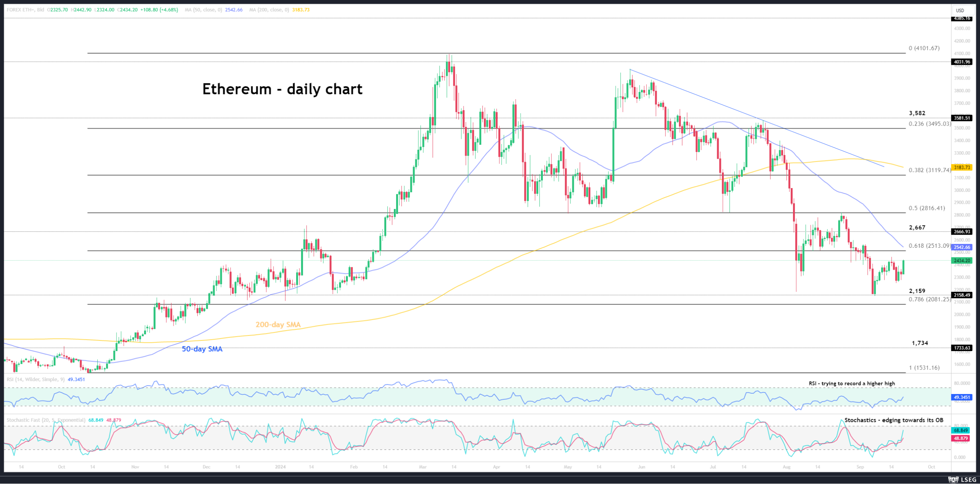The width and height of the screenshot is (980, 484).
Task: Select the MA (200, close, 0) indicator legend
Action: [269, 10]
